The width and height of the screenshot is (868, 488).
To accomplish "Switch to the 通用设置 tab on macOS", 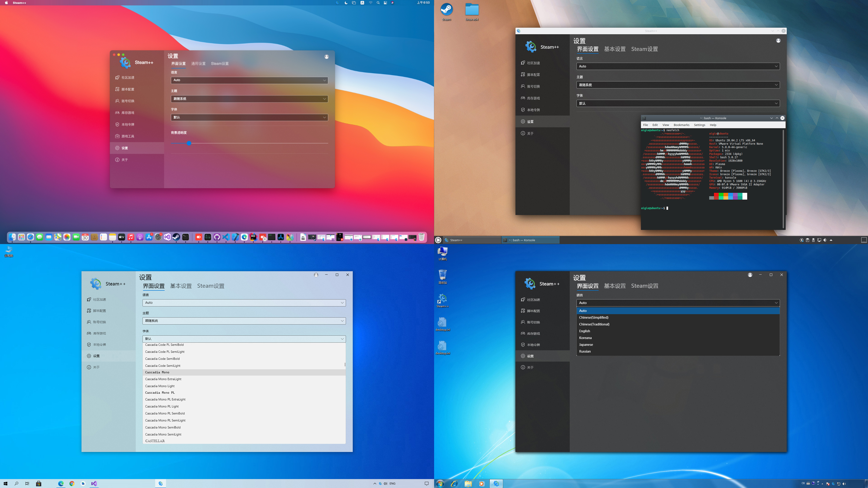I will [198, 64].
